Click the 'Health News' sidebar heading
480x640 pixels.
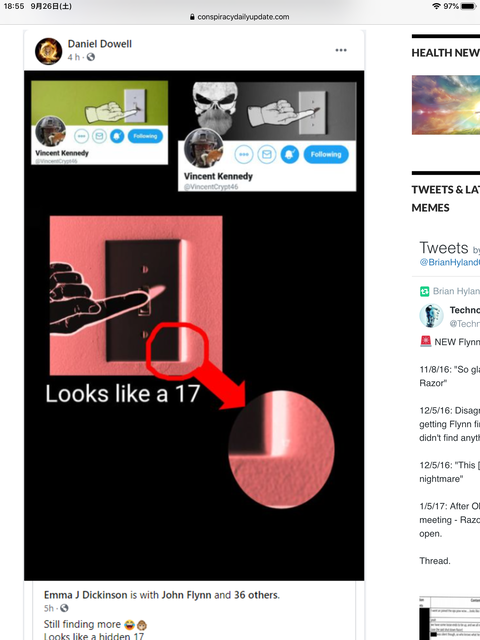tap(446, 53)
